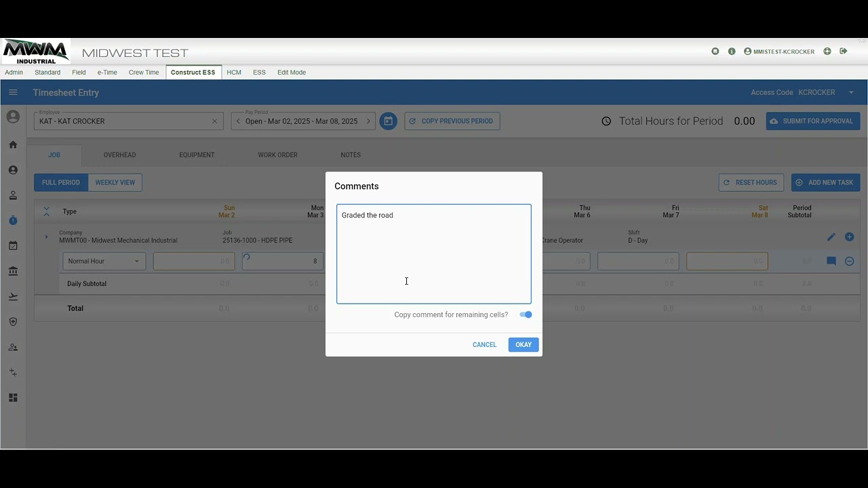868x488 pixels.
Task: Clear the employee field with X icon
Action: point(214,121)
